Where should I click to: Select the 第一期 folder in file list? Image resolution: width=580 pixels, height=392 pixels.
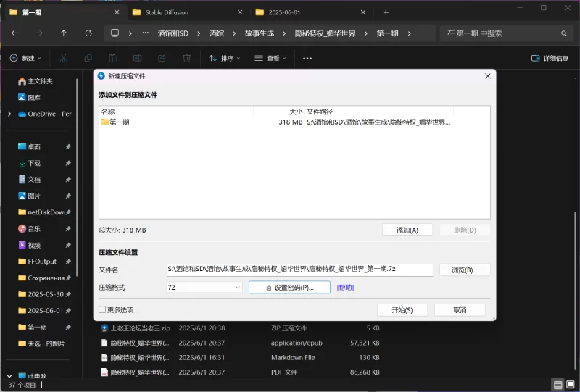(x=120, y=122)
